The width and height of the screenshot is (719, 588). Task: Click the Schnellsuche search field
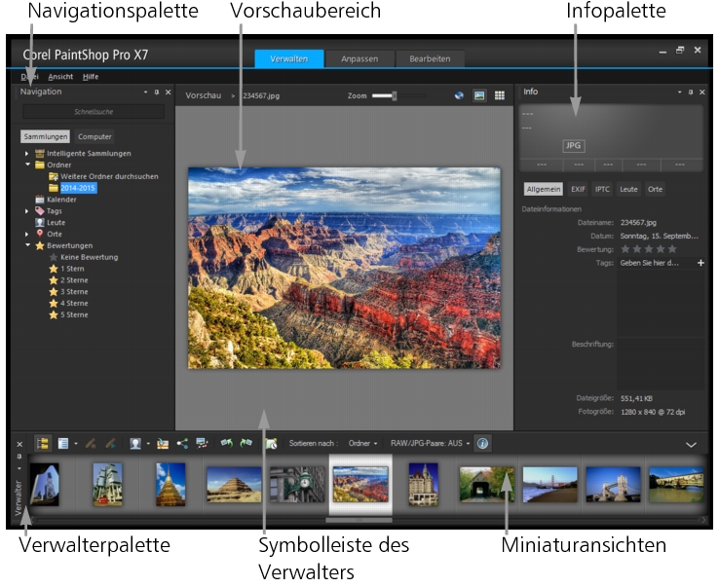[x=94, y=112]
